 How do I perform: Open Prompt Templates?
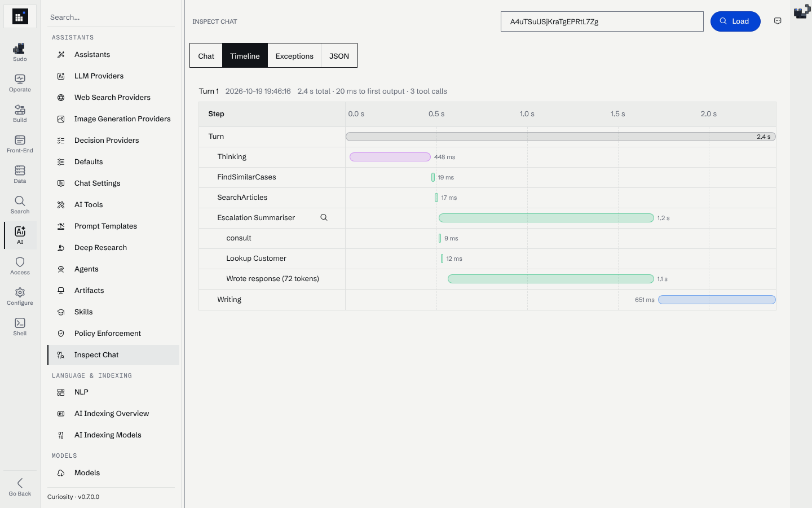[x=113, y=226]
